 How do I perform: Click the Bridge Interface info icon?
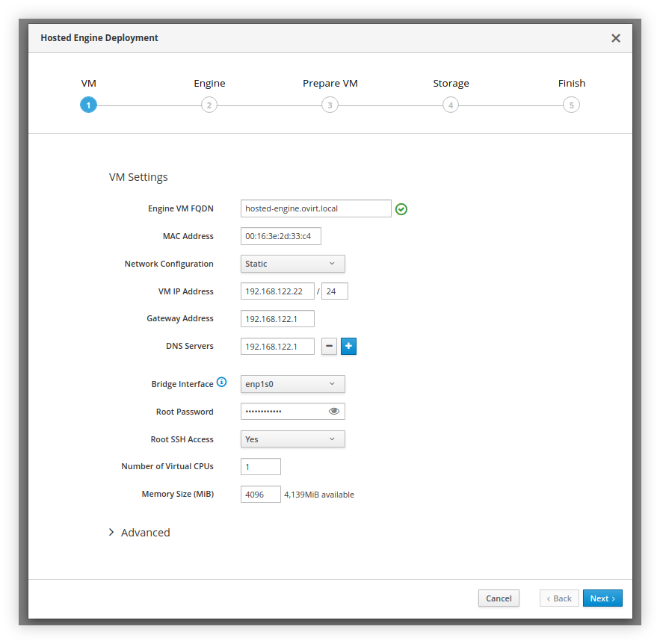pyautogui.click(x=221, y=383)
